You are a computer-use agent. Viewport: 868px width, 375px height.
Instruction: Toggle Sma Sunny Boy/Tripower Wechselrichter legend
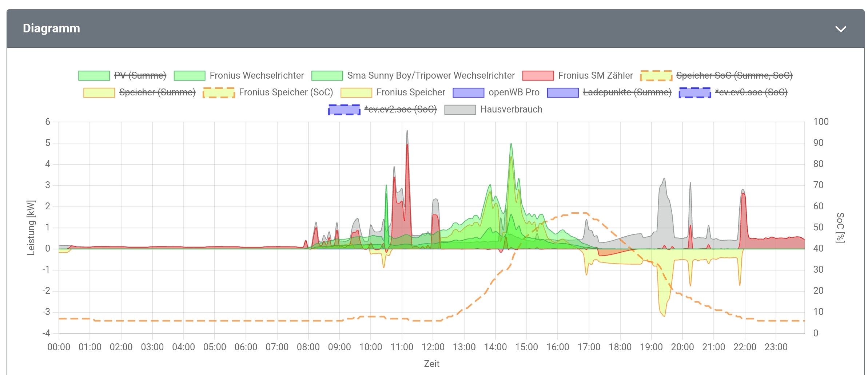(x=431, y=75)
